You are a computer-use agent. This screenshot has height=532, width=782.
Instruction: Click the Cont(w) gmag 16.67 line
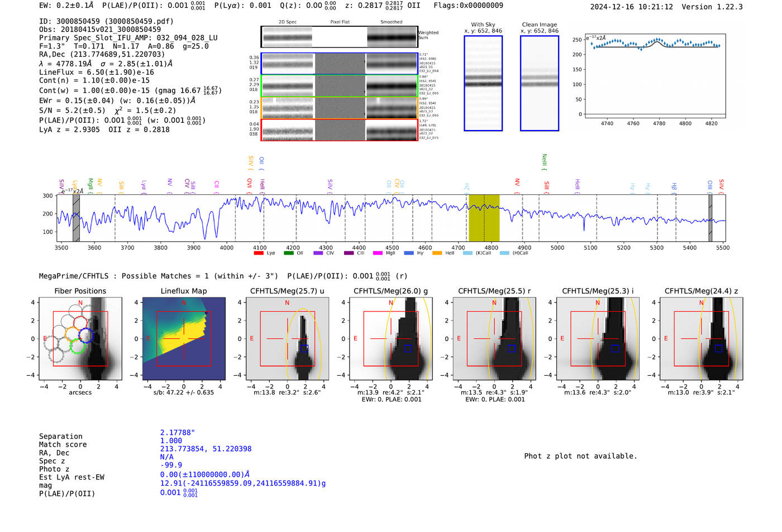coord(130,90)
